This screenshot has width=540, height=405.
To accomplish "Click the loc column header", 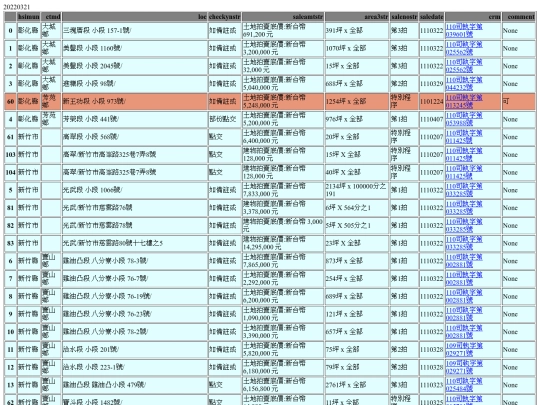I will tap(135, 17).
